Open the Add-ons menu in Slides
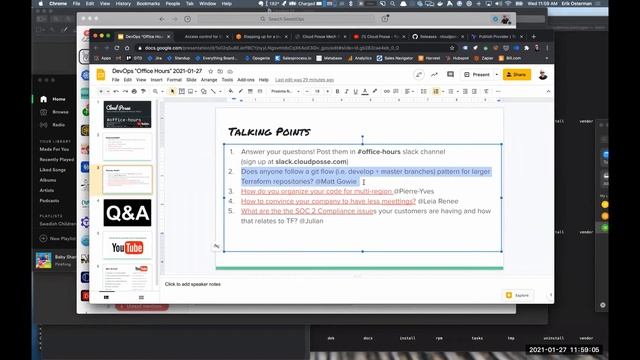Screen dimensions: 640x360 click(246, 80)
